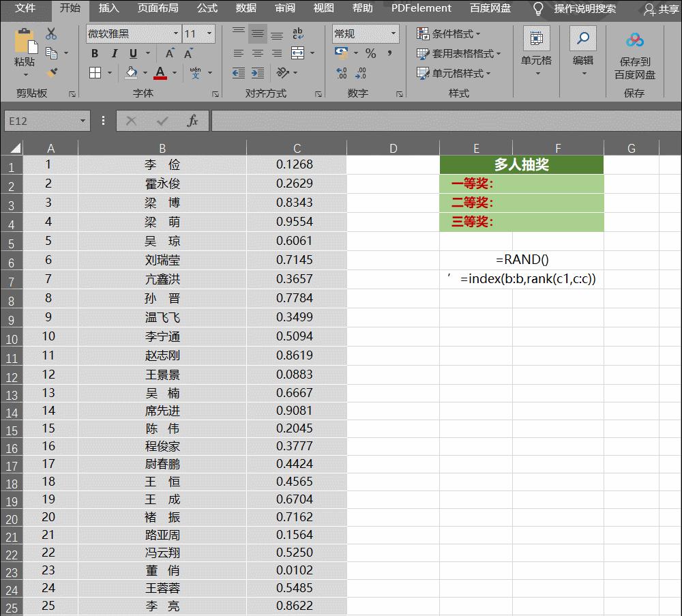
Task: Apply the Percent Style icon
Action: click(x=370, y=52)
